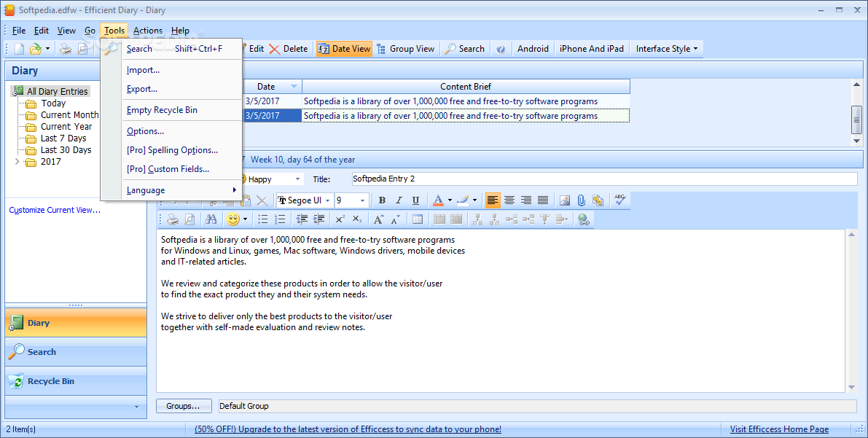This screenshot has height=438, width=868.
Task: Click the Title field containing Softpedia Entry 2
Action: [604, 179]
